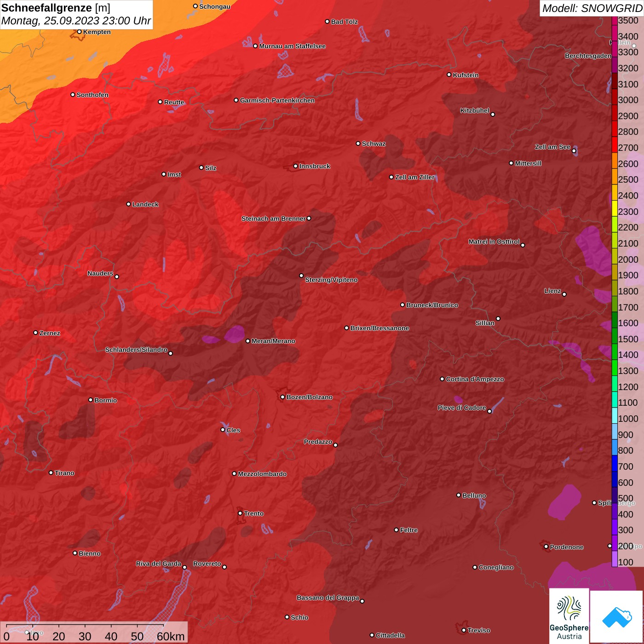This screenshot has height=644, width=644.
Task: Click the GeoSphere Austria logo
Action: 569,615
